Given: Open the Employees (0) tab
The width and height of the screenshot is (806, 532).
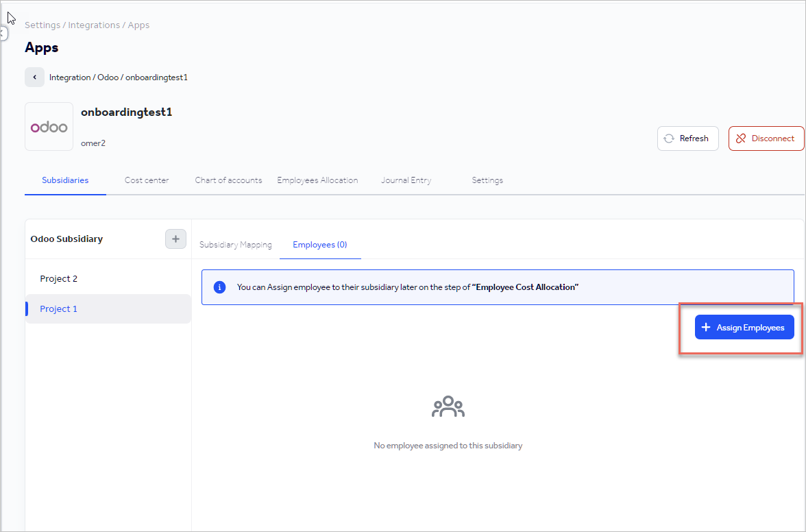Looking at the screenshot, I should (x=319, y=244).
